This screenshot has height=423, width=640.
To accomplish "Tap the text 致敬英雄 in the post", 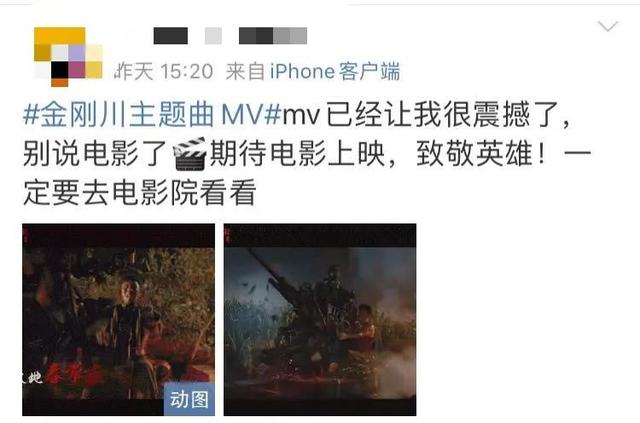I will point(475,154).
